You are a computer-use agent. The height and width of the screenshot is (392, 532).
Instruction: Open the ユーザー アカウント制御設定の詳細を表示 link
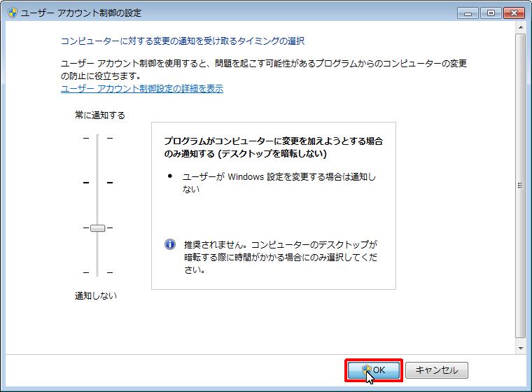click(x=142, y=89)
